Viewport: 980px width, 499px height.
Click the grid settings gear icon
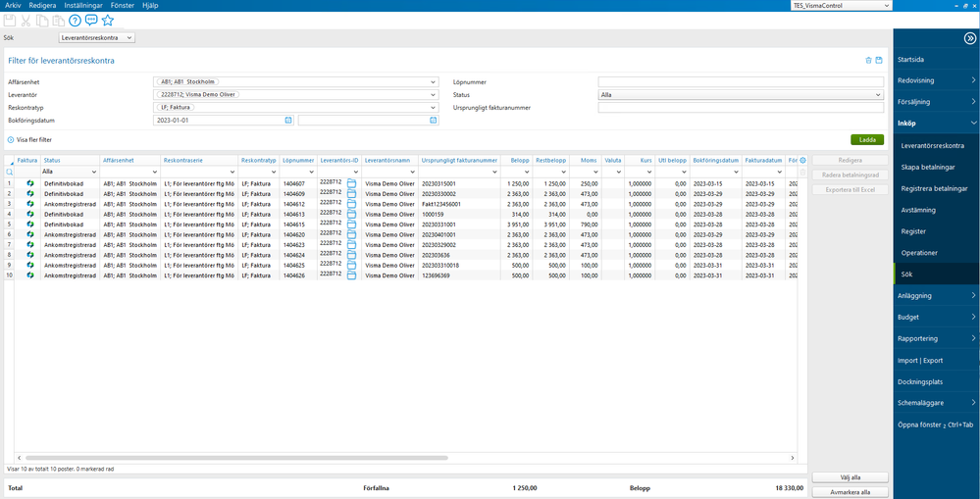802,160
